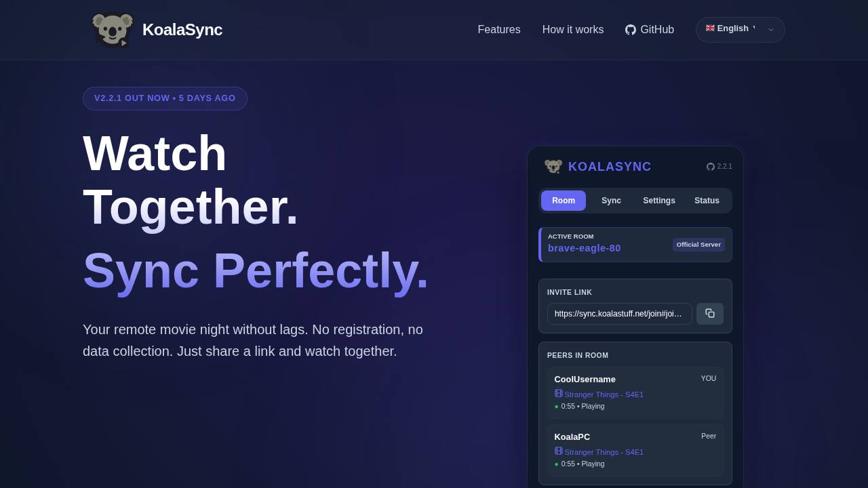Open the GitHub 2.2.1 version badge in panel
Viewport: 868px width, 488px height.
719,167
